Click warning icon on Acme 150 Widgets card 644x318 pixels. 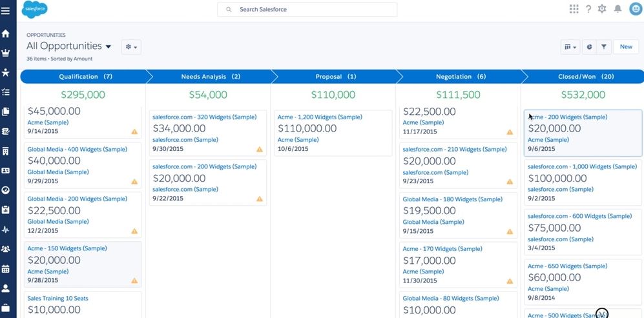[x=134, y=281]
